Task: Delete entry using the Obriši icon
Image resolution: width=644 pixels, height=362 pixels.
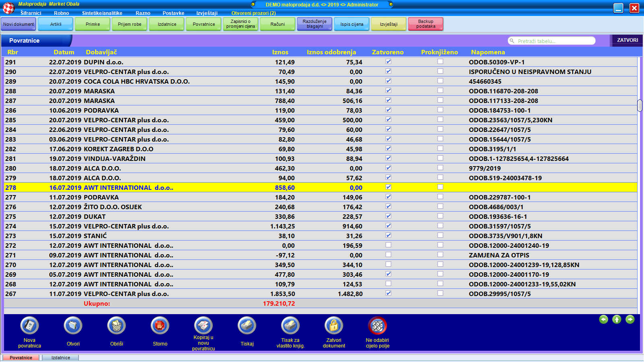Action: [x=116, y=325]
